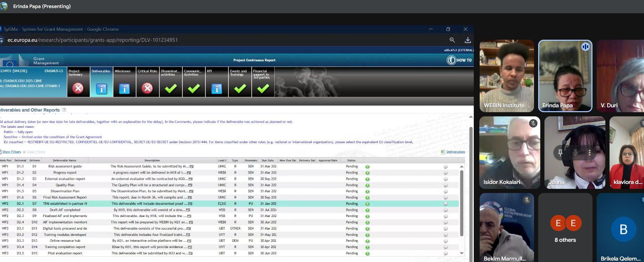Open the Project Summary red X section
This screenshot has height=262, width=644.
point(78,88)
